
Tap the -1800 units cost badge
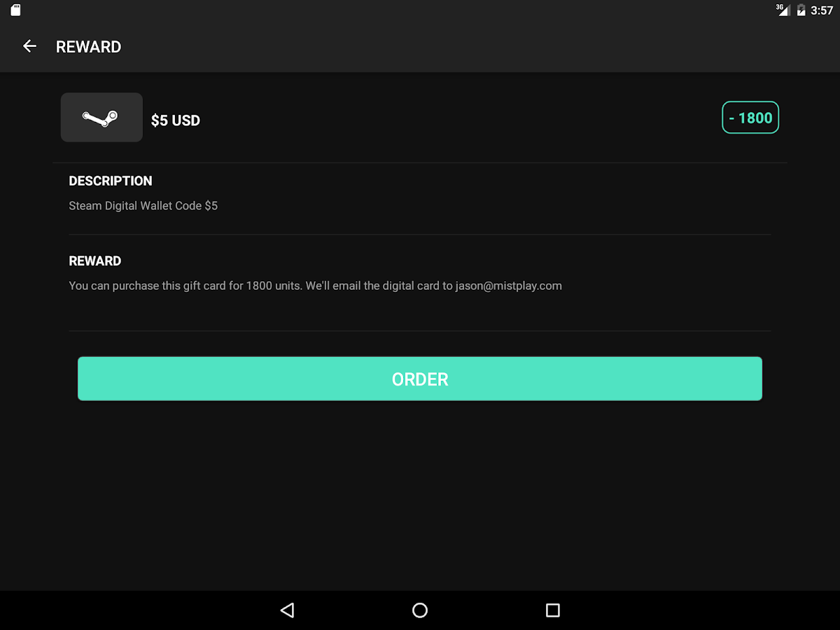(750, 118)
